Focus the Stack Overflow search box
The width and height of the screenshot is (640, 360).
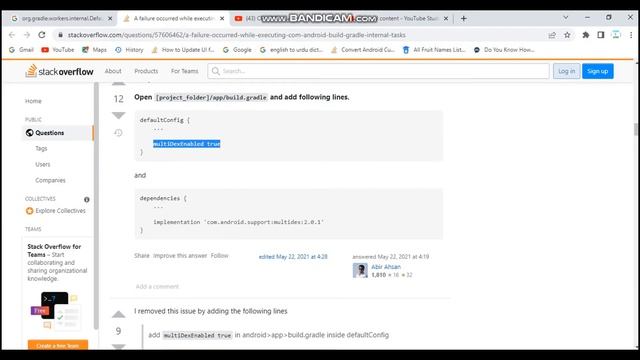378,71
